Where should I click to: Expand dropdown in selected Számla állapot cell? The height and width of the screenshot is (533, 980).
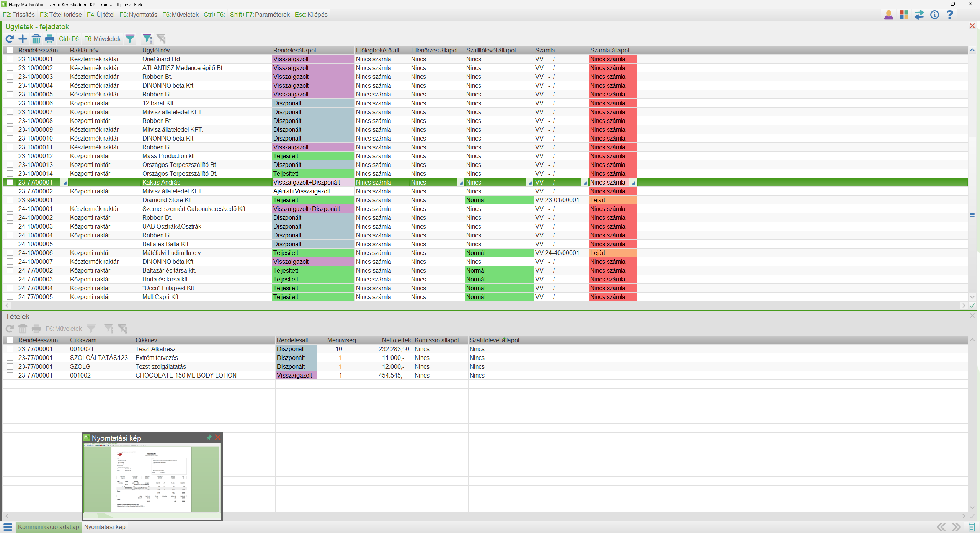tap(633, 183)
